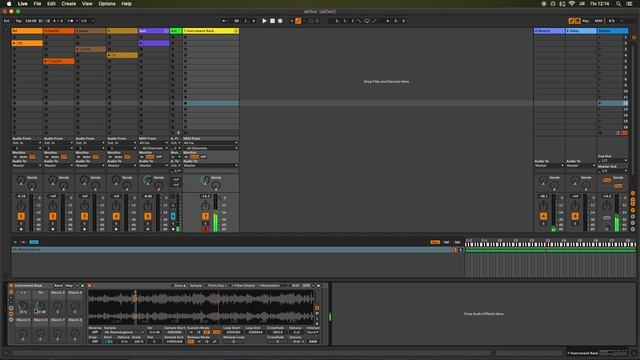Show macro controls in Instrument Rack

click(11, 292)
